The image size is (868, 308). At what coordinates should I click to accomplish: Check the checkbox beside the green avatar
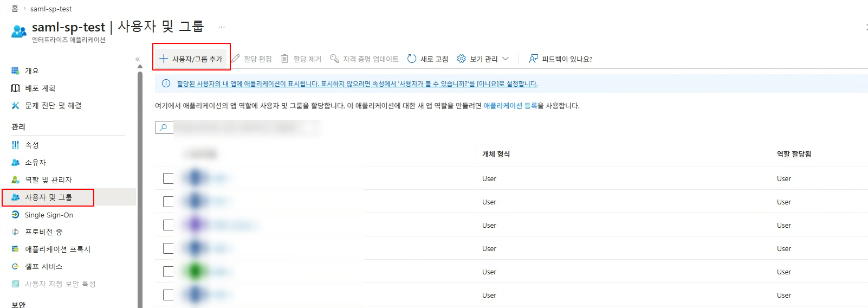(169, 272)
